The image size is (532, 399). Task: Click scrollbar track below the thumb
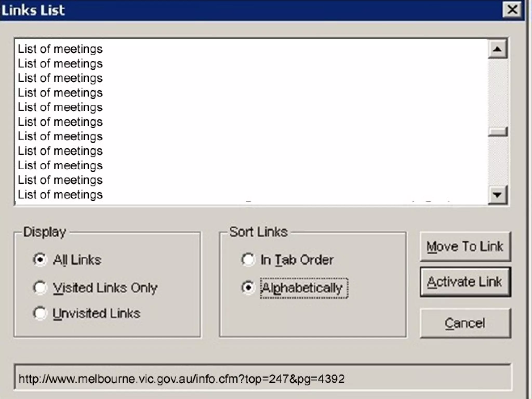[x=497, y=161]
